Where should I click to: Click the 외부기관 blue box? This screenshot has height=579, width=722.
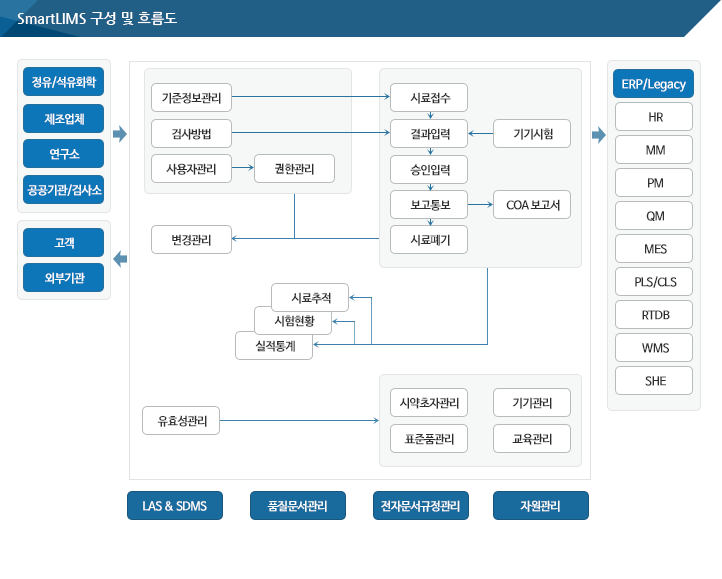click(x=63, y=277)
